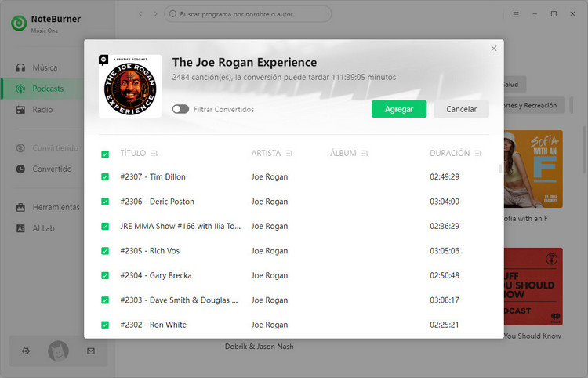Click the episode list scrollbar thumb

(x=500, y=169)
